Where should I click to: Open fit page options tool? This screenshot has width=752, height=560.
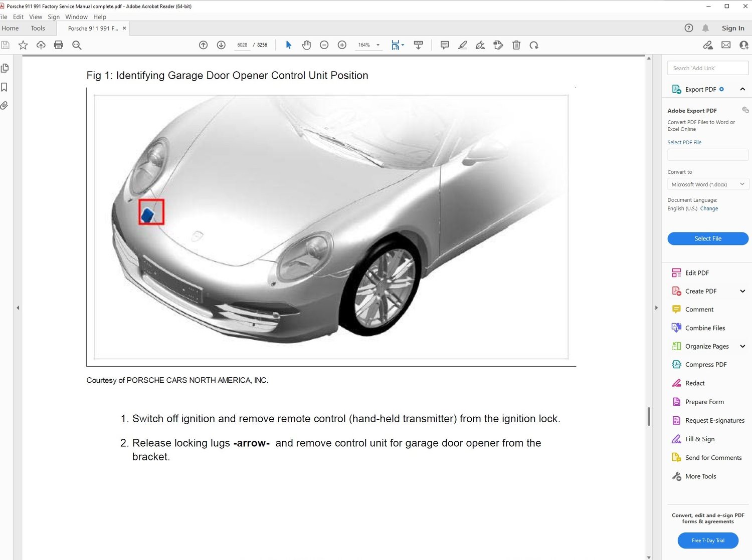398,45
